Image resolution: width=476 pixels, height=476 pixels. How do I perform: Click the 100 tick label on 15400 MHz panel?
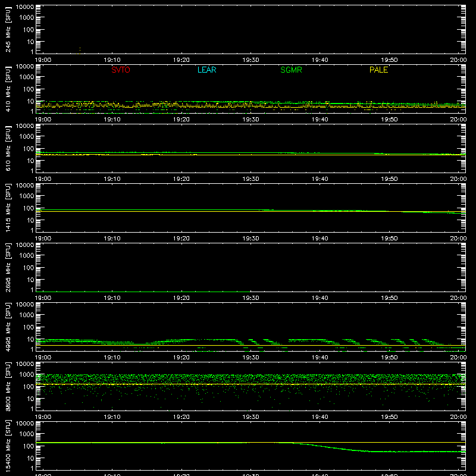(x=29, y=446)
